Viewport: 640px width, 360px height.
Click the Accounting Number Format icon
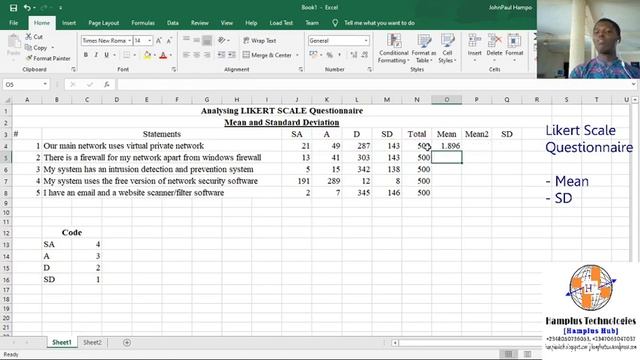(x=313, y=55)
